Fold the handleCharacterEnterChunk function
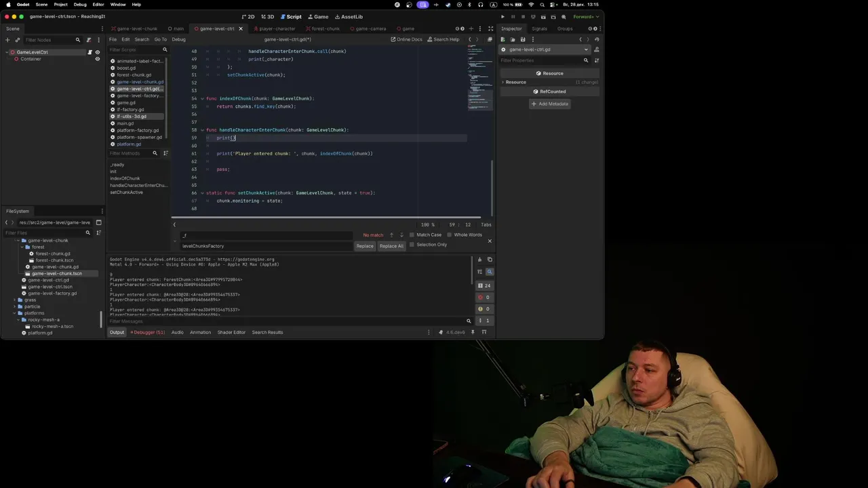 click(201, 130)
